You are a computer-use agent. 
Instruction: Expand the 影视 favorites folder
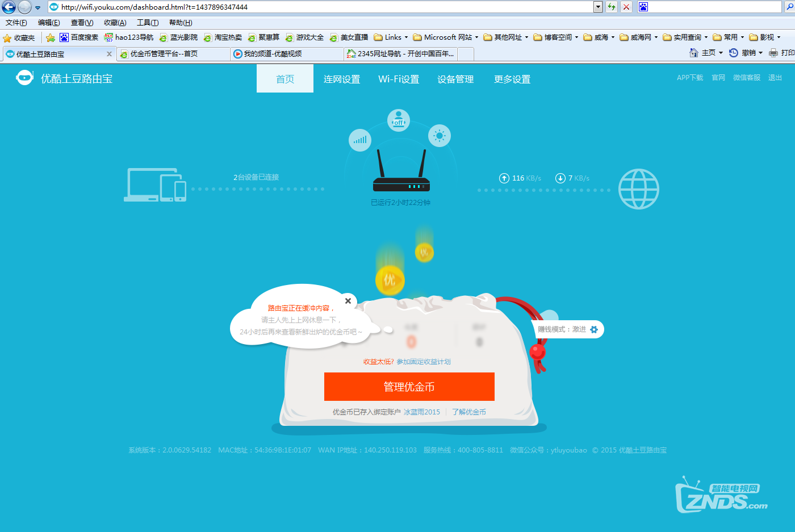click(x=765, y=37)
